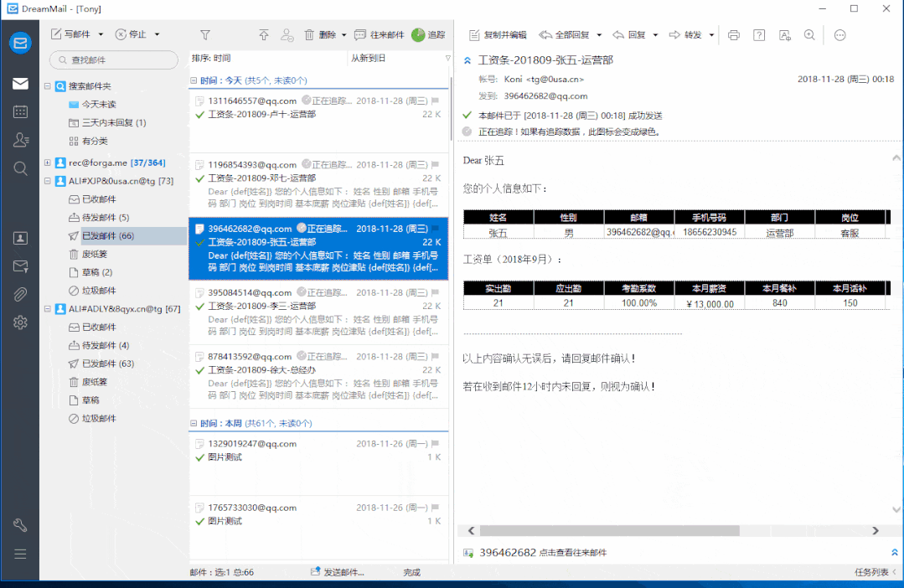The image size is (904, 588).
Task: Click the flag icon on the 1329019247@qq.com mail
Action: coord(436,444)
